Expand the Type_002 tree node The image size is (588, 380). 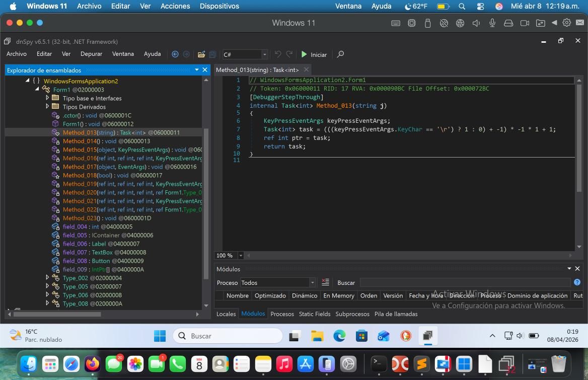coord(47,278)
